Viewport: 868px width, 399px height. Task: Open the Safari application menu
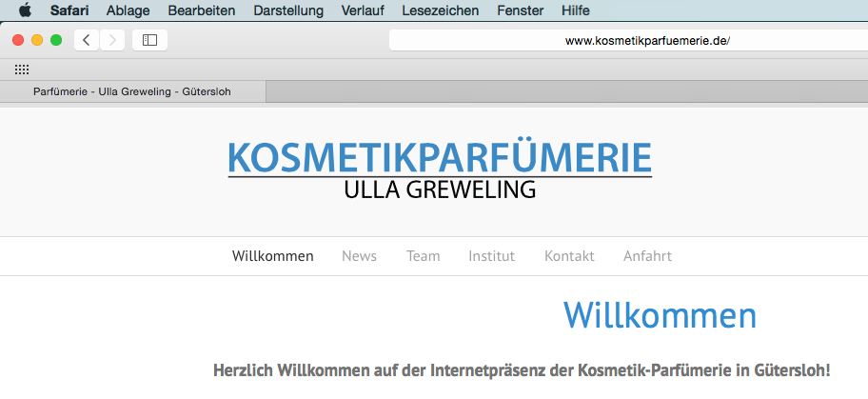click(69, 10)
